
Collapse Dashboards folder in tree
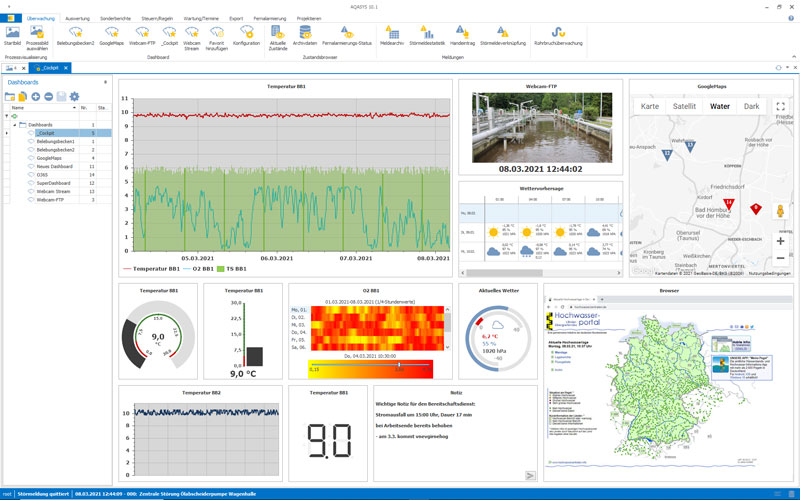tap(15, 125)
